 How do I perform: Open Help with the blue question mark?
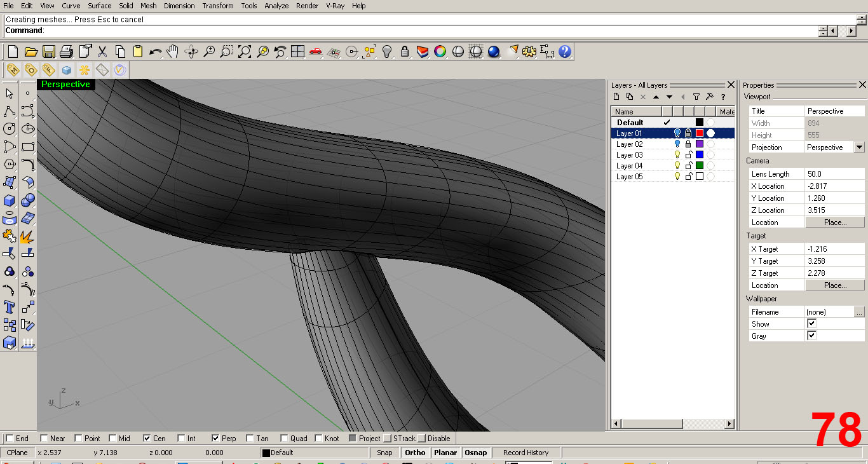click(565, 51)
